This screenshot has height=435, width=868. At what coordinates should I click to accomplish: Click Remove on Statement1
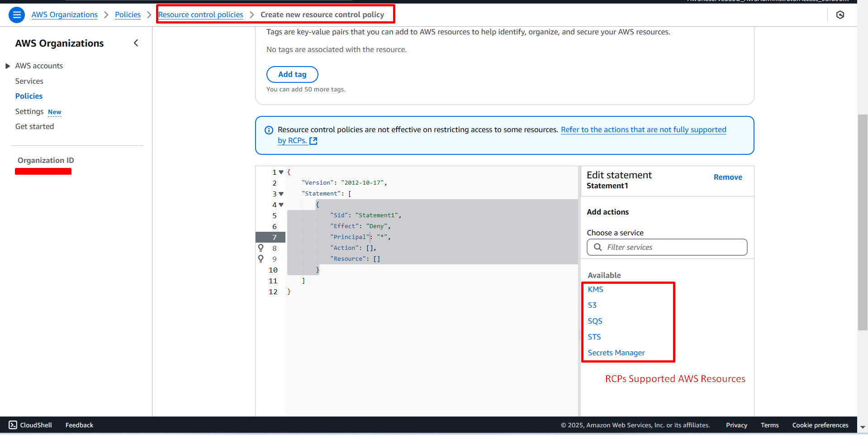(728, 177)
